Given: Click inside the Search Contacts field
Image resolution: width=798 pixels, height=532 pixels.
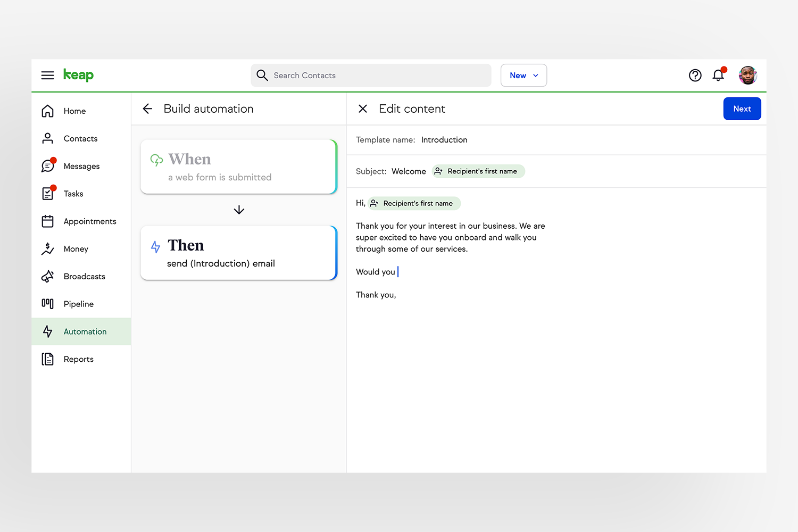Looking at the screenshot, I should 371,75.
